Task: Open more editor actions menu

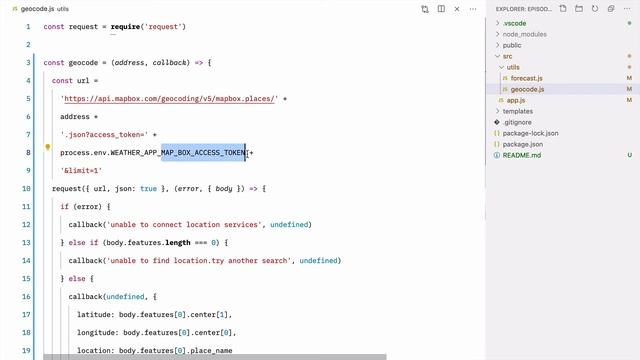Action: tap(473, 9)
